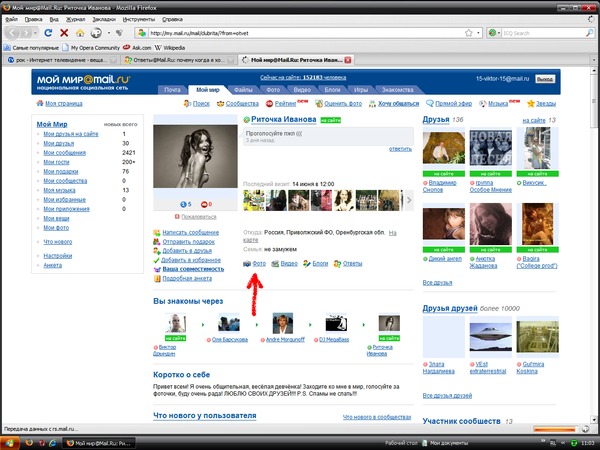The width and height of the screenshot is (600, 450).
Task: Open the Игры tab
Action: coord(361,90)
